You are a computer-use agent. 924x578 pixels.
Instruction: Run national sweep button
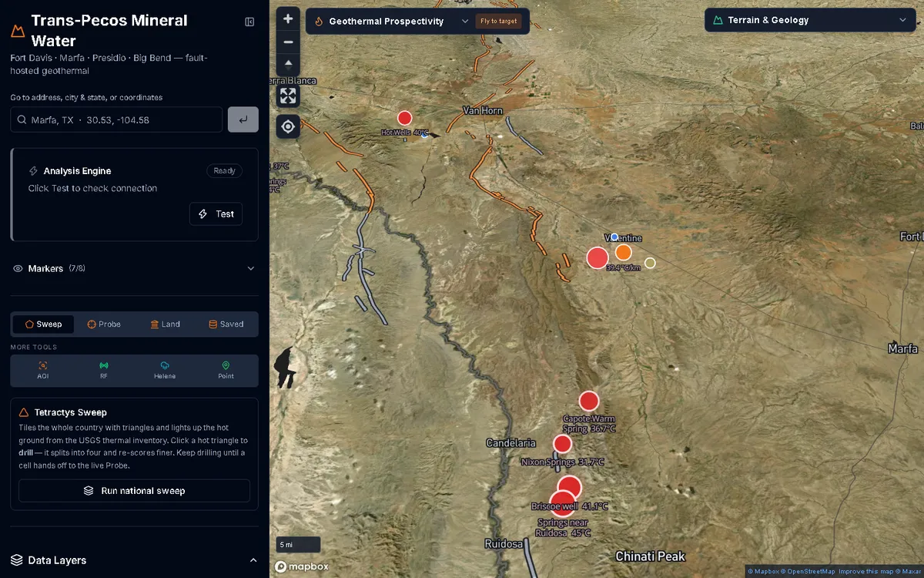coord(134,491)
